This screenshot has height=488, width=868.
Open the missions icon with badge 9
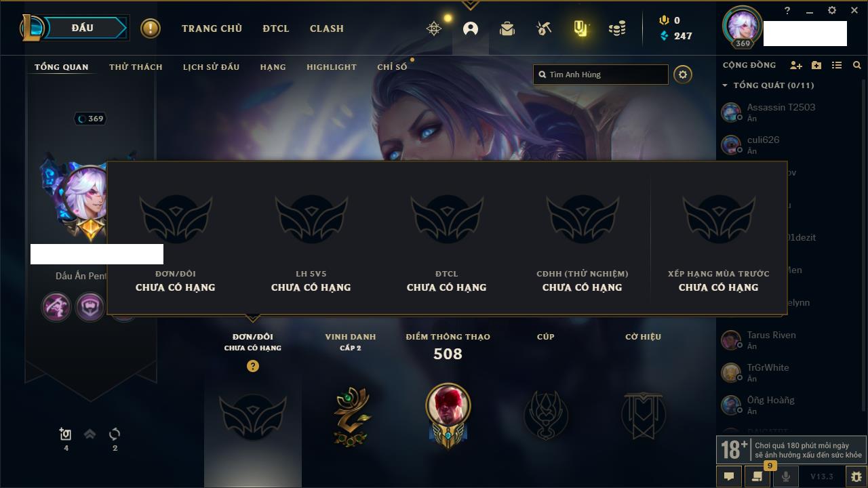pos(757,476)
